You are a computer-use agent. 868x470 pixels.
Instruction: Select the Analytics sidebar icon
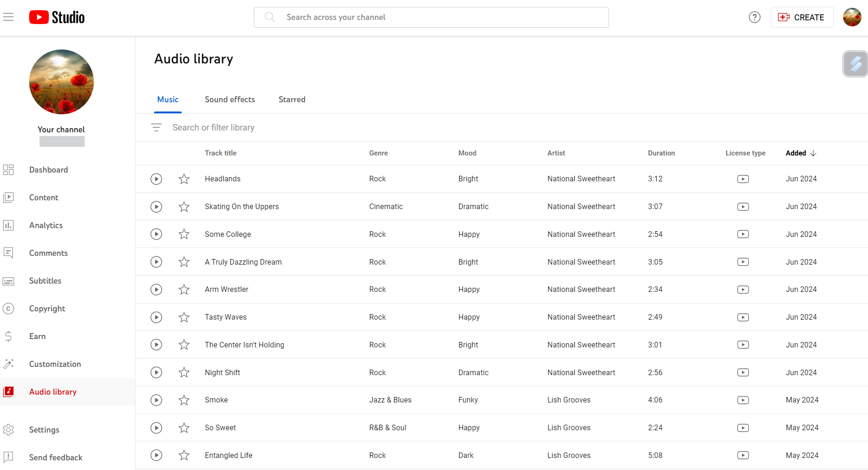pyautogui.click(x=9, y=225)
